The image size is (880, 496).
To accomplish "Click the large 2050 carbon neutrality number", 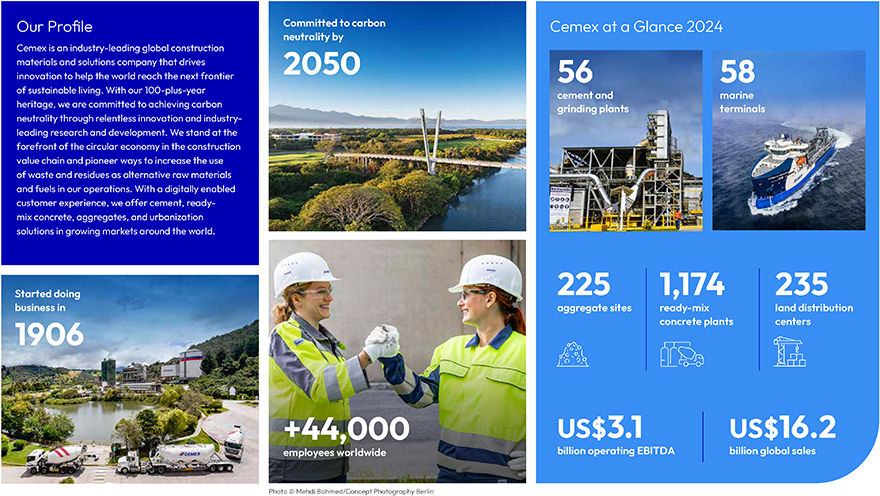I will pyautogui.click(x=321, y=63).
